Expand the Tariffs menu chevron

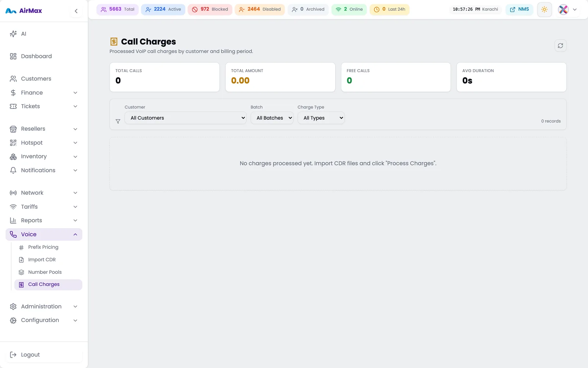(75, 207)
